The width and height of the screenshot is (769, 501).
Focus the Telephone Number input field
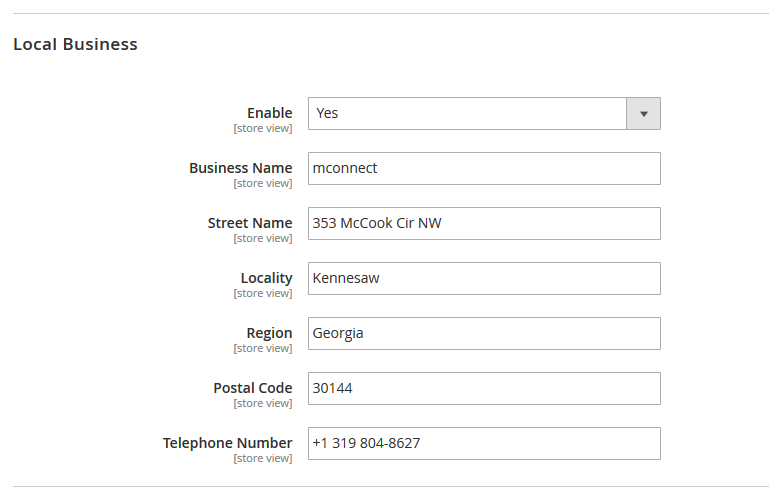[x=484, y=444]
